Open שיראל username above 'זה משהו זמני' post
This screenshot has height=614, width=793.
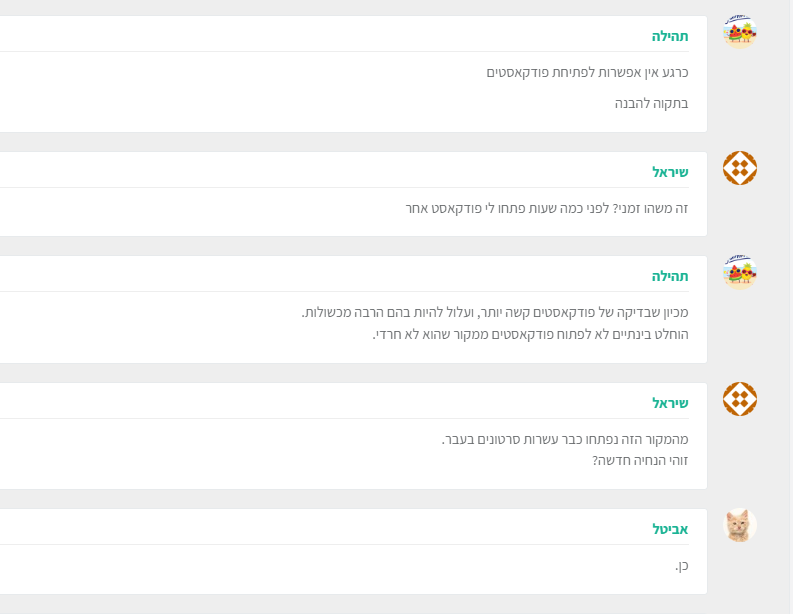click(670, 172)
